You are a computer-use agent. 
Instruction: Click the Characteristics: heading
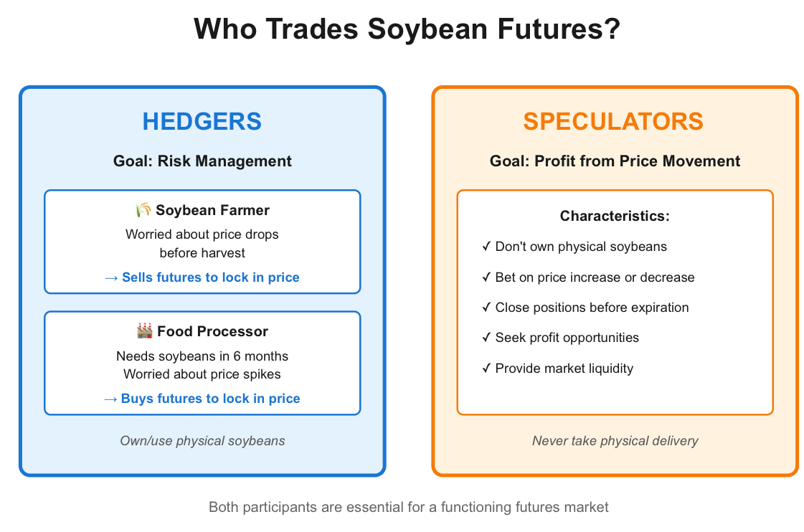pos(615,216)
